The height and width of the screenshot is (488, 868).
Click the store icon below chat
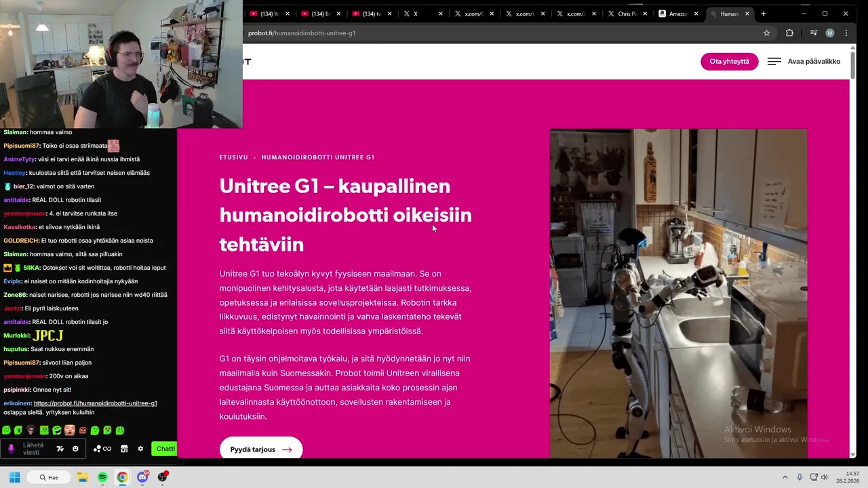[124, 449]
